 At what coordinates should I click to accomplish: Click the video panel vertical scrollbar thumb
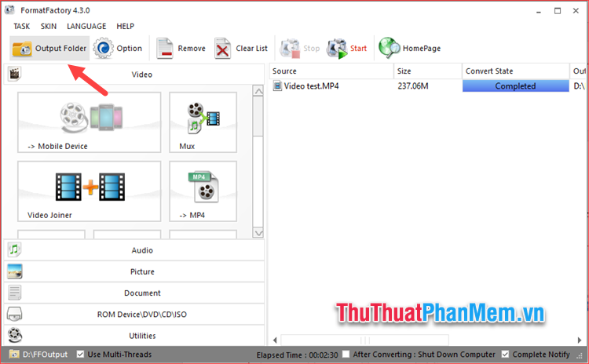[258, 116]
